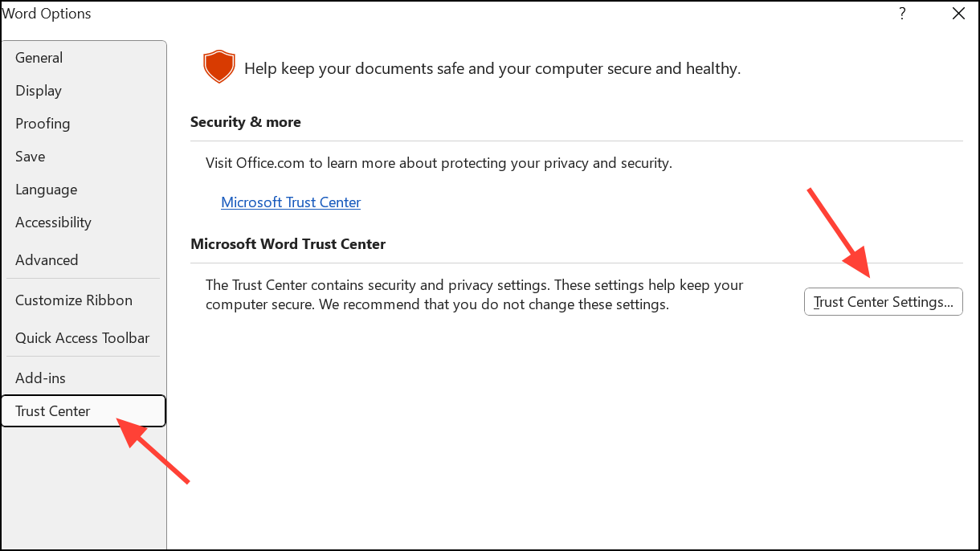This screenshot has width=980, height=551.
Task: Open the Add-ins category
Action: 84,378
